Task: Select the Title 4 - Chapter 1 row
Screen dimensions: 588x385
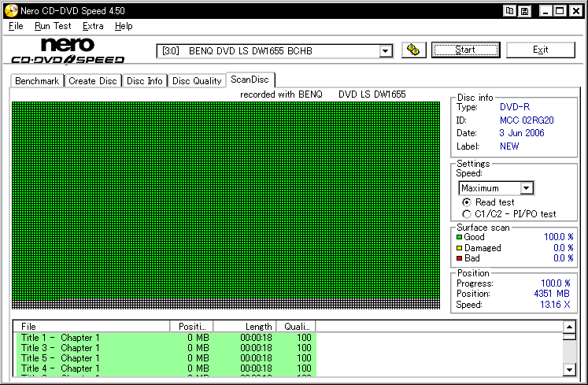Action: coord(165,368)
